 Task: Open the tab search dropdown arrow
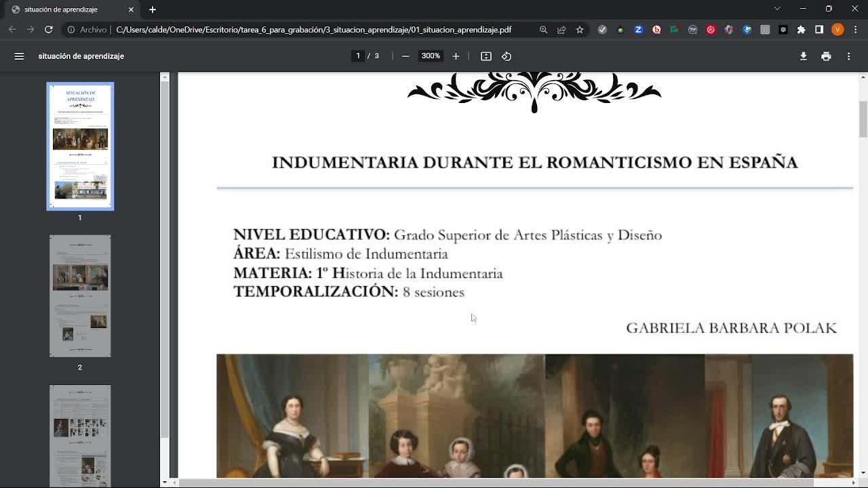pyautogui.click(x=777, y=9)
